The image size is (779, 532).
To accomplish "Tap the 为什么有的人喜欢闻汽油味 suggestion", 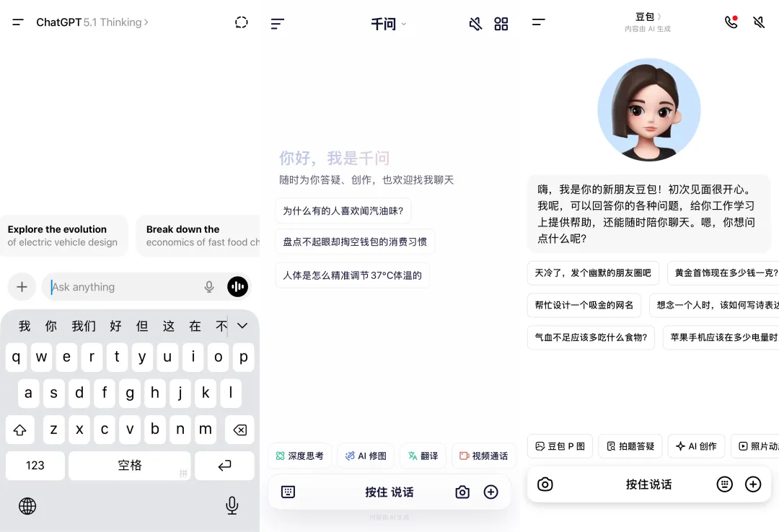I will click(x=343, y=210).
